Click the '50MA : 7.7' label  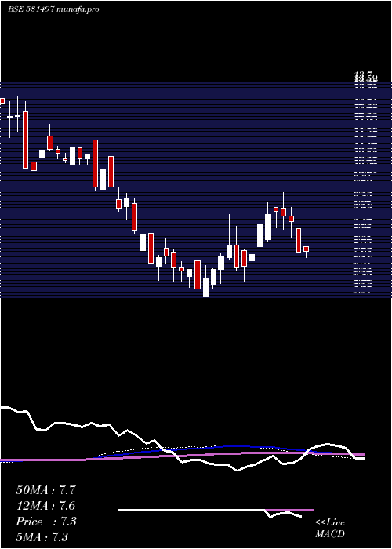click(x=45, y=490)
